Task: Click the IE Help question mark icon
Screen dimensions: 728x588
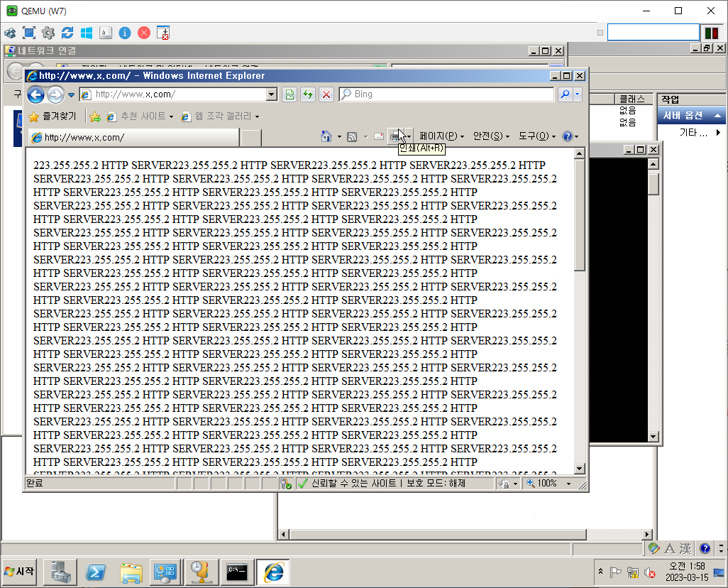Action: tap(567, 136)
